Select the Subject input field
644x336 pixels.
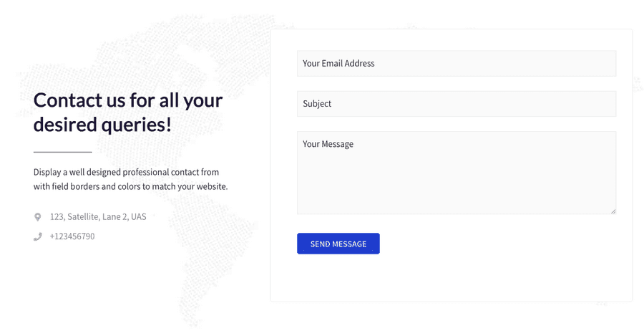pos(457,104)
